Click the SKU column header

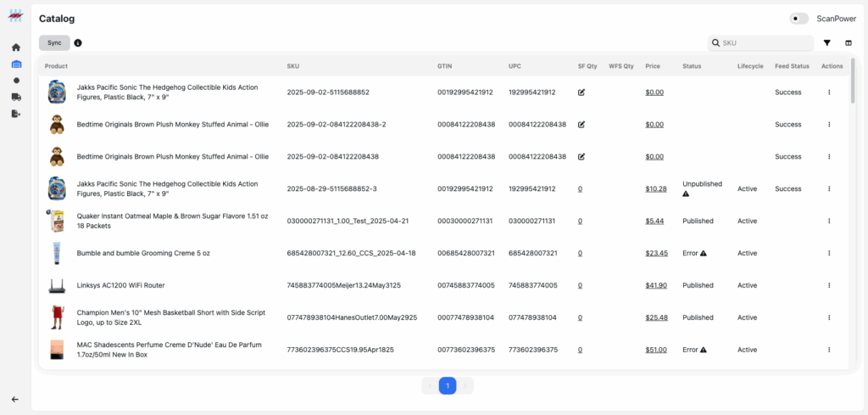pos(292,66)
